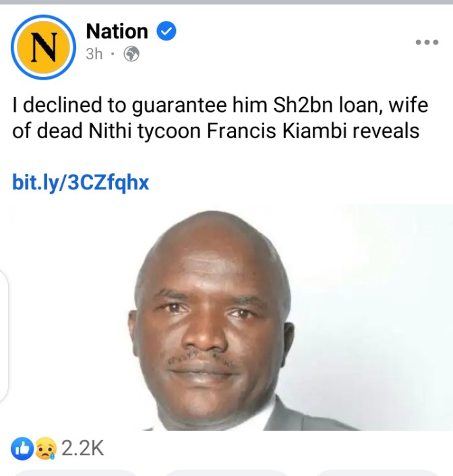453x476 pixels.
Task: Open the Nation page profile picture
Action: [x=43, y=47]
